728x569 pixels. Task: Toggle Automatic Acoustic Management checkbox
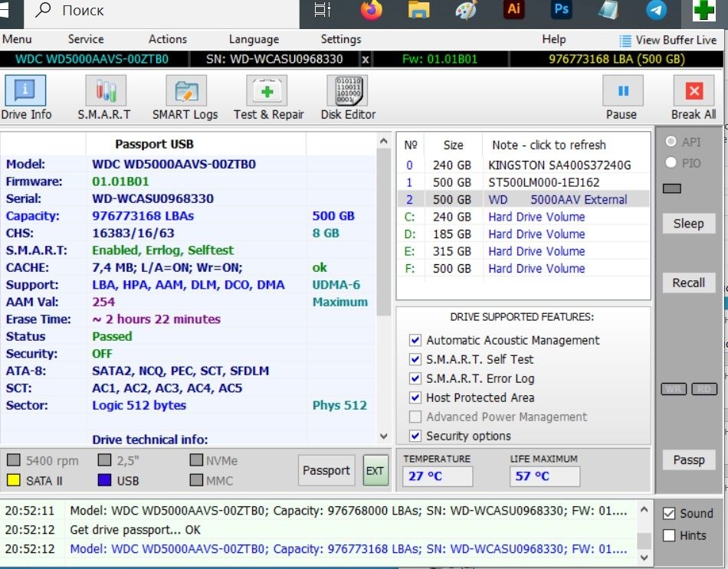[x=415, y=340]
